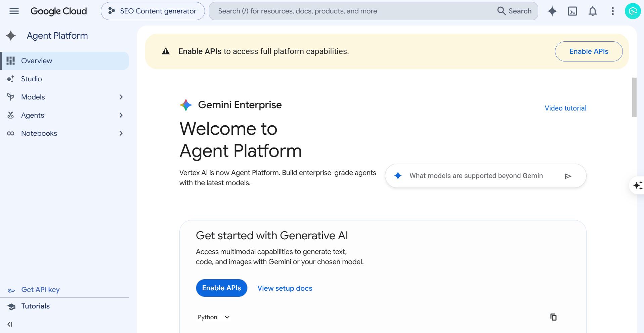Select Overview in the sidebar
Screen dimensions: 644x333
pos(65,61)
